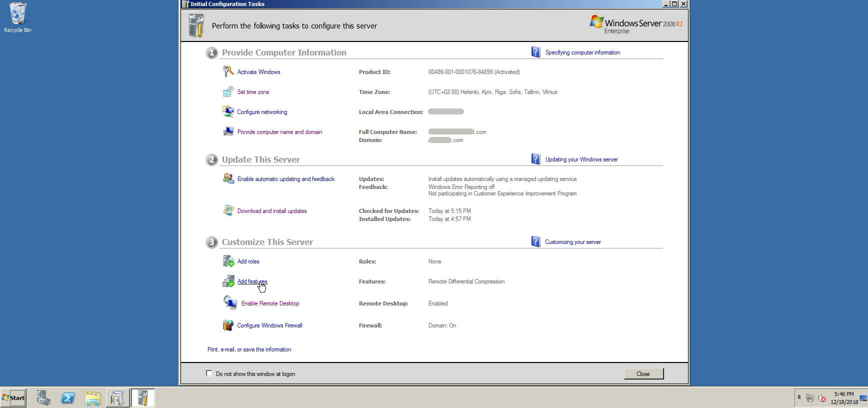Click the 'Windows Error Reporting off' text
Screen dimensions: 868x408
coord(461,187)
